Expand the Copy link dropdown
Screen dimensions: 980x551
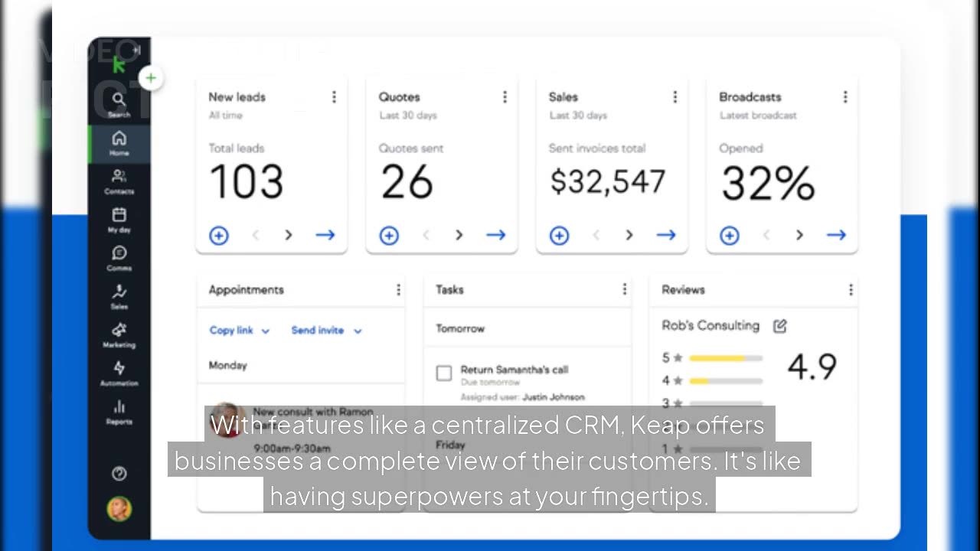(x=240, y=331)
